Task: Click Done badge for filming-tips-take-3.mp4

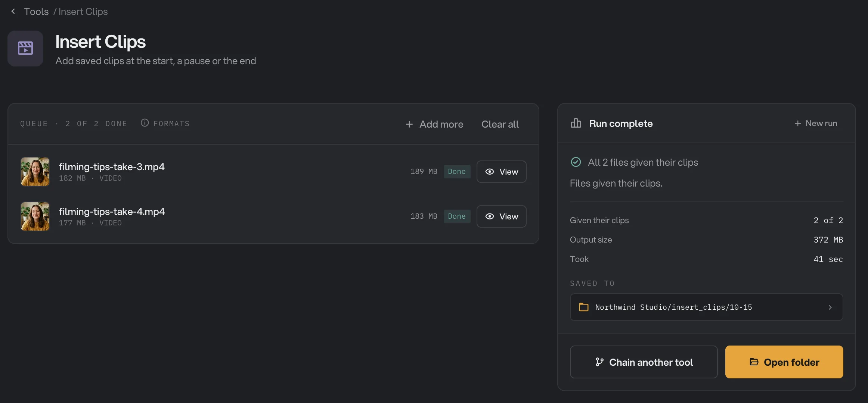Action: pos(457,172)
